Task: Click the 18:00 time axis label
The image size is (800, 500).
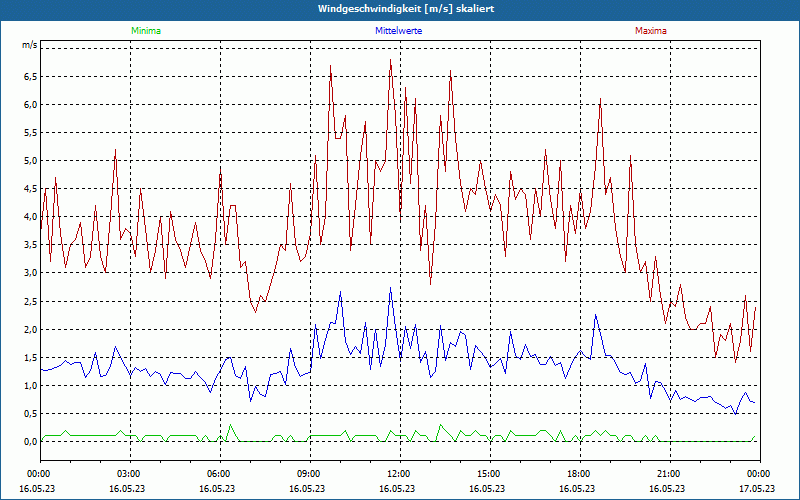Action: pyautogui.click(x=579, y=474)
